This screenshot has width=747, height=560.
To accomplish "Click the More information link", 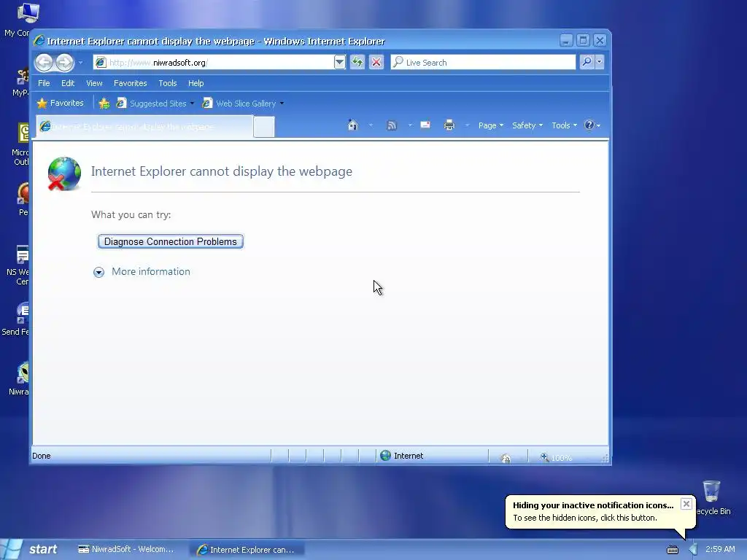I will (150, 271).
